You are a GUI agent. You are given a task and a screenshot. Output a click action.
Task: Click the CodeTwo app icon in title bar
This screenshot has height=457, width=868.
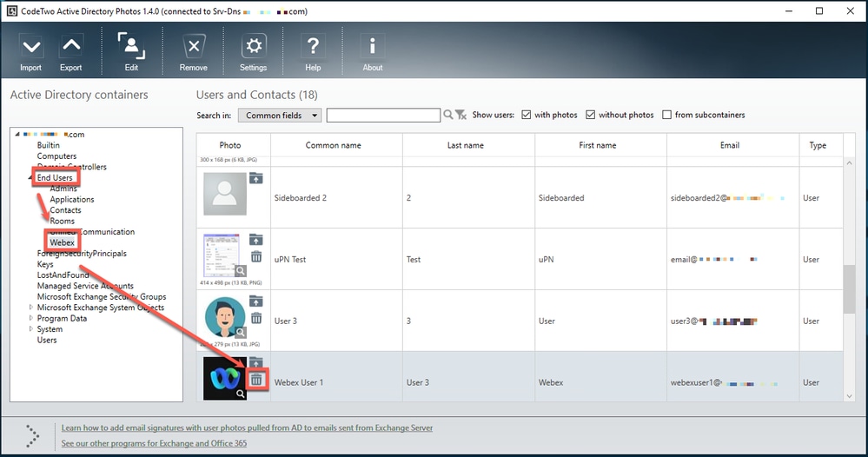[11, 11]
